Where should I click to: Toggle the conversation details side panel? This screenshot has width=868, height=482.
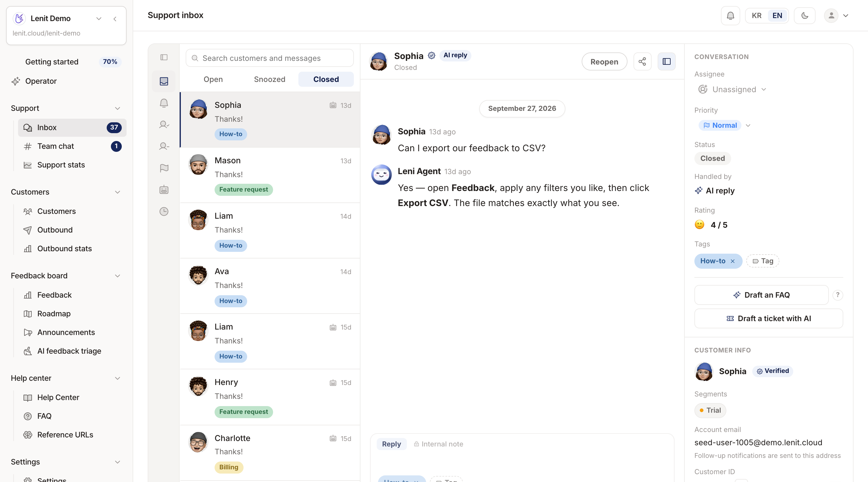point(666,62)
